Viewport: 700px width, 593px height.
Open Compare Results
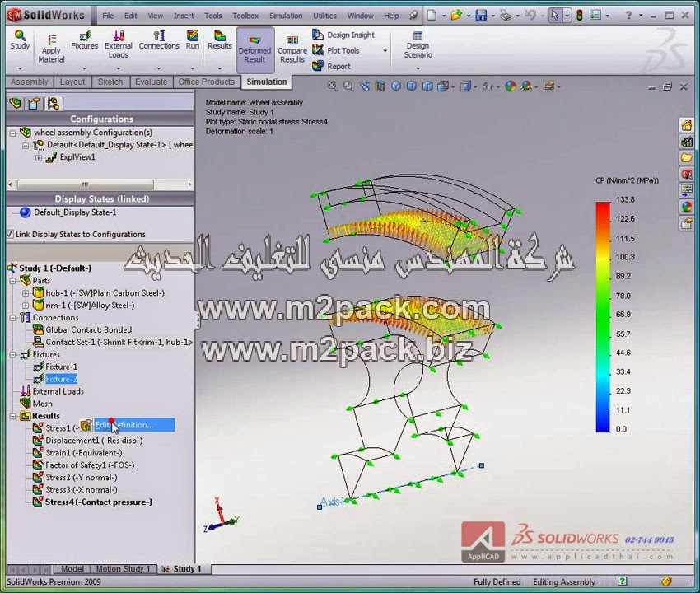292,49
